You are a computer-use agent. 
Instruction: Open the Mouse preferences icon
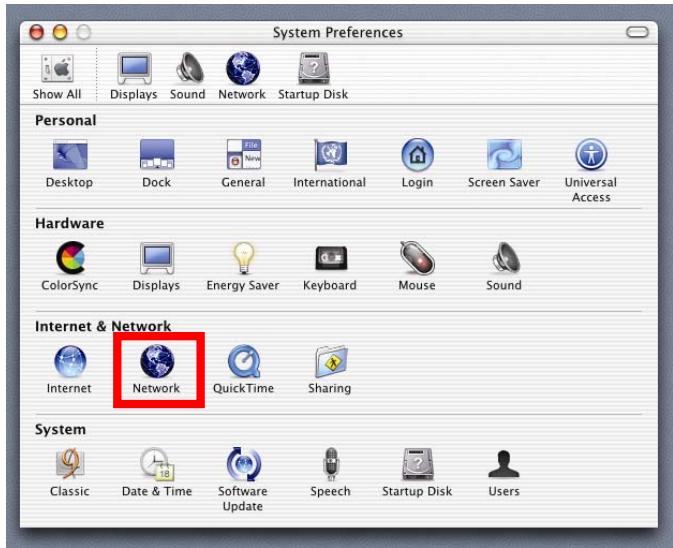[417, 257]
